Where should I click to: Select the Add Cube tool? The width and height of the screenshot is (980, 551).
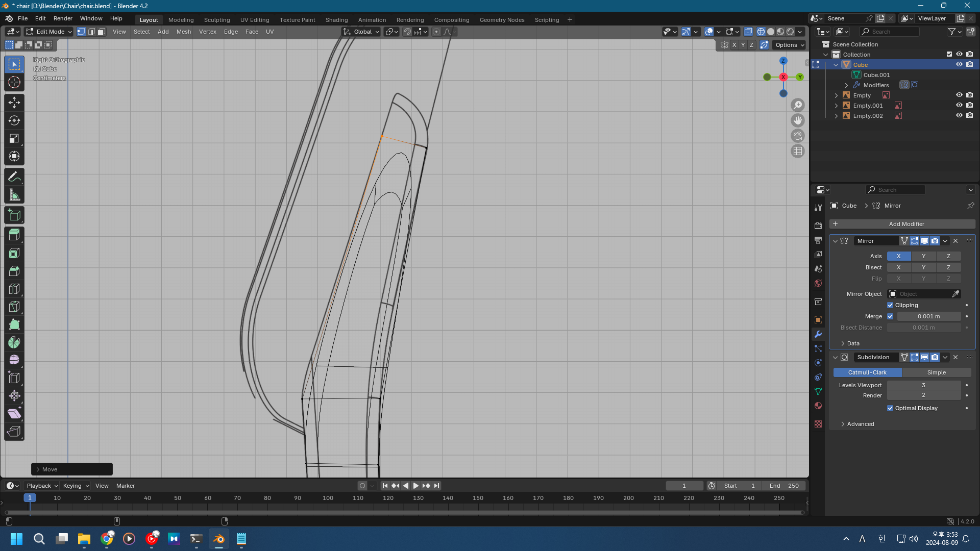point(14,215)
